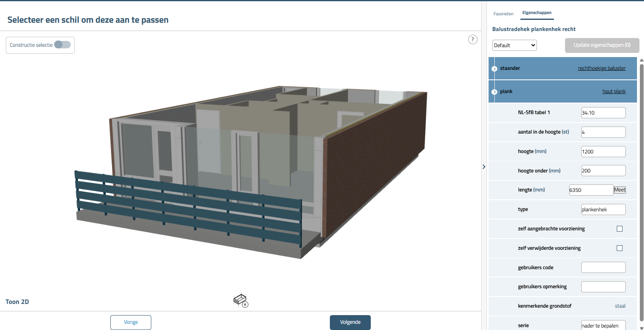Collapse the plank section

click(x=494, y=92)
